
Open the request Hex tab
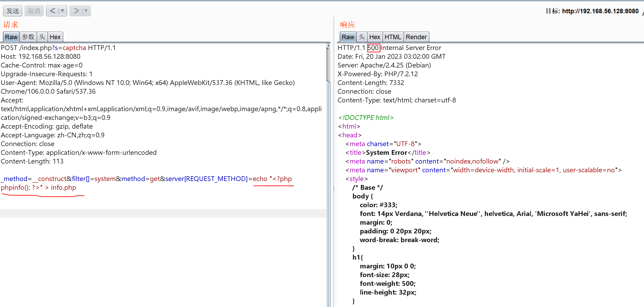click(x=55, y=37)
